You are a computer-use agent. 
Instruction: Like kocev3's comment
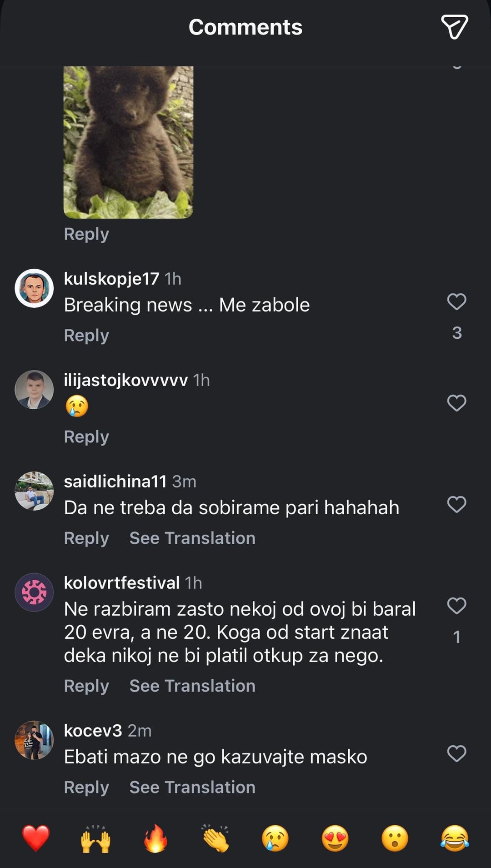click(456, 753)
